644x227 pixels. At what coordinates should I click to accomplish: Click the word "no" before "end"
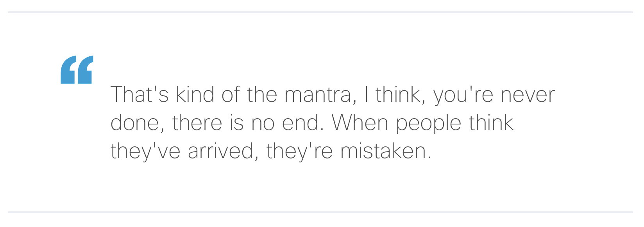(263, 123)
